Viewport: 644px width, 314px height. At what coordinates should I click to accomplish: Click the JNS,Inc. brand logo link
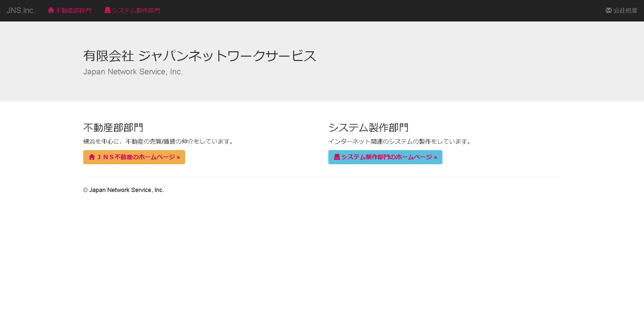coord(20,10)
